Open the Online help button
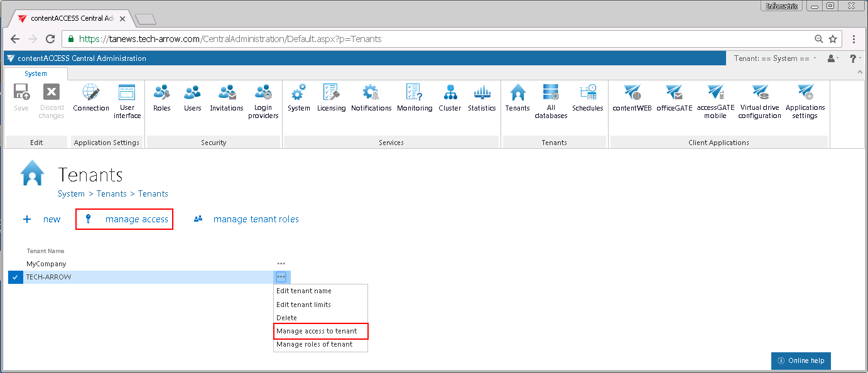868x373 pixels. coord(801,360)
